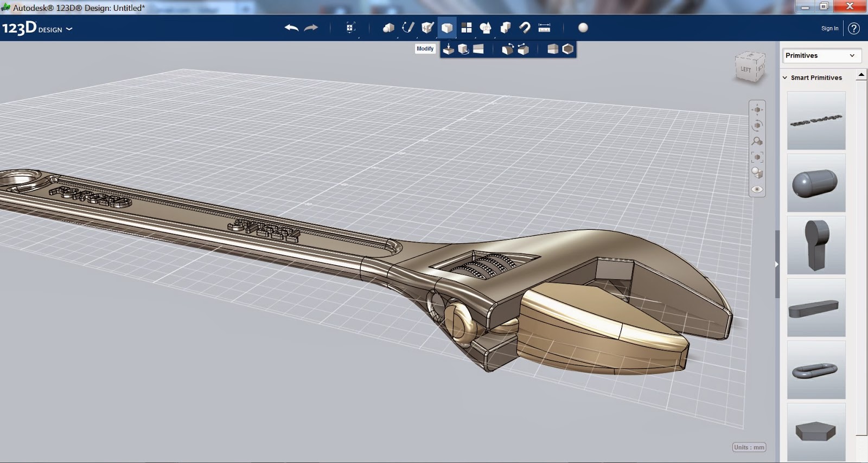The image size is (868, 463).
Task: Choose Shell from Modify flyout
Action: (x=568, y=49)
